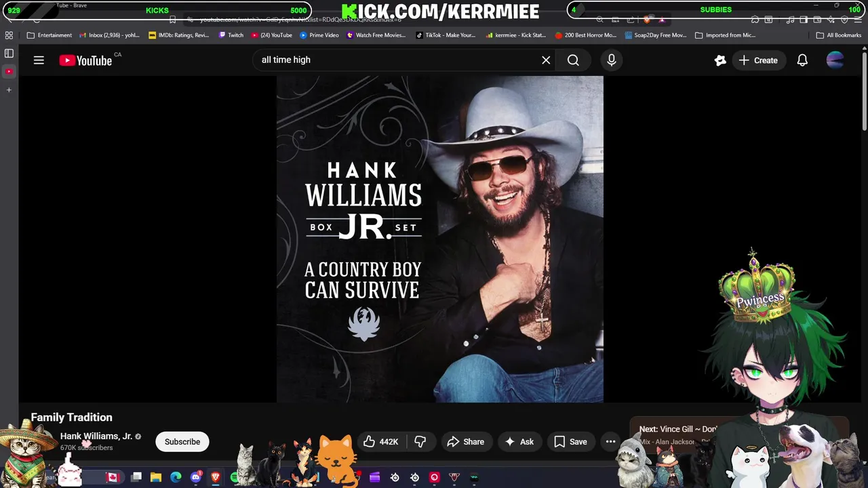The height and width of the screenshot is (488, 868).
Task: Open the YouTube guide hamburger menu
Action: 39,60
